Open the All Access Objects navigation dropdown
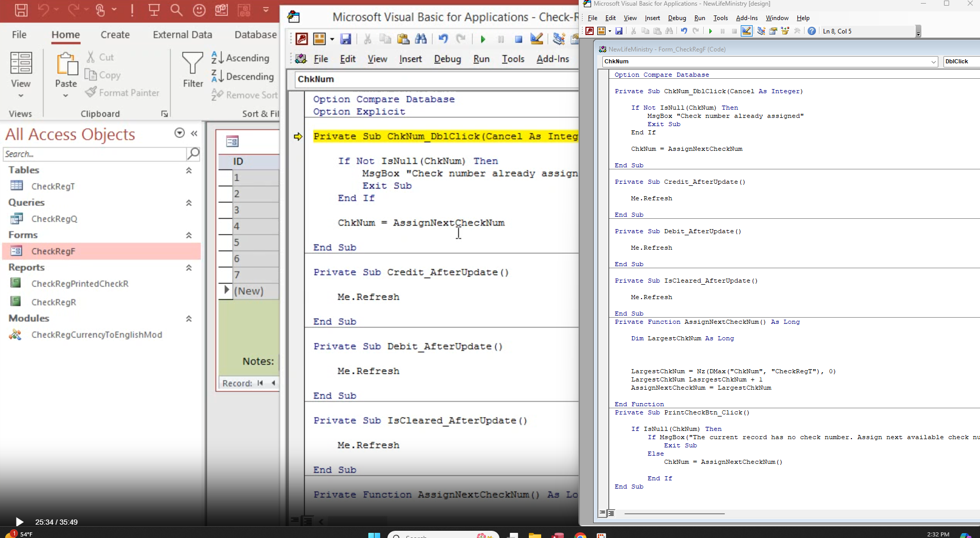 pos(179,133)
